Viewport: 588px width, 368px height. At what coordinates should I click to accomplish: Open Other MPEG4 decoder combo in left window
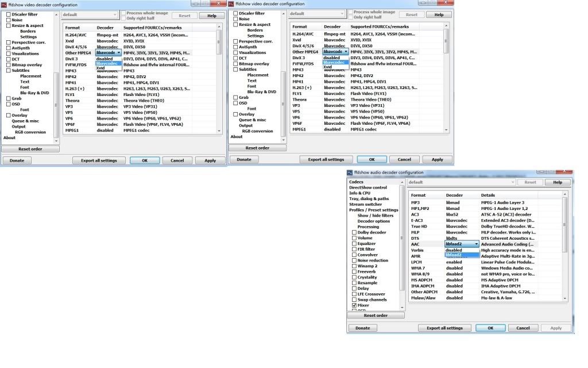(x=109, y=53)
